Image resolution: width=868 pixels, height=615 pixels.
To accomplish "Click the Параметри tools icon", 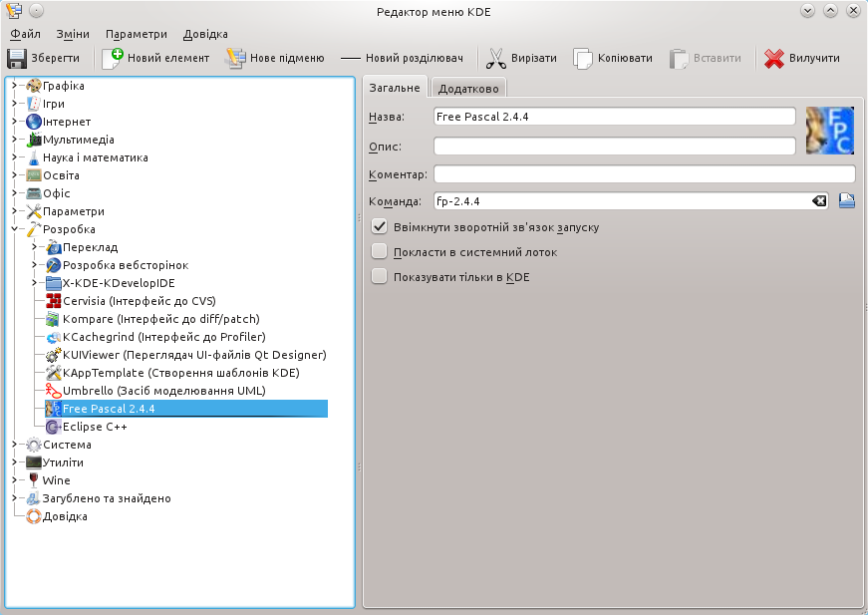I will click(x=34, y=211).
